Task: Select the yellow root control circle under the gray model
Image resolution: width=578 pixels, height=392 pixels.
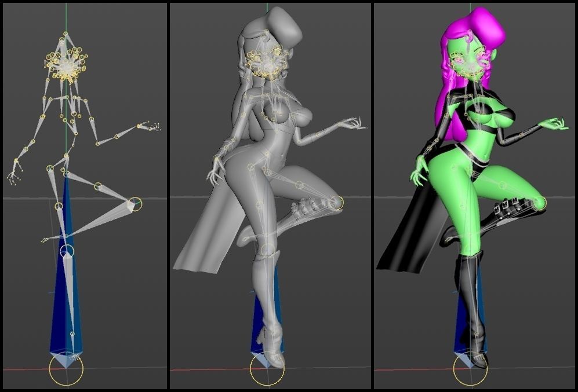Action: 267,368
